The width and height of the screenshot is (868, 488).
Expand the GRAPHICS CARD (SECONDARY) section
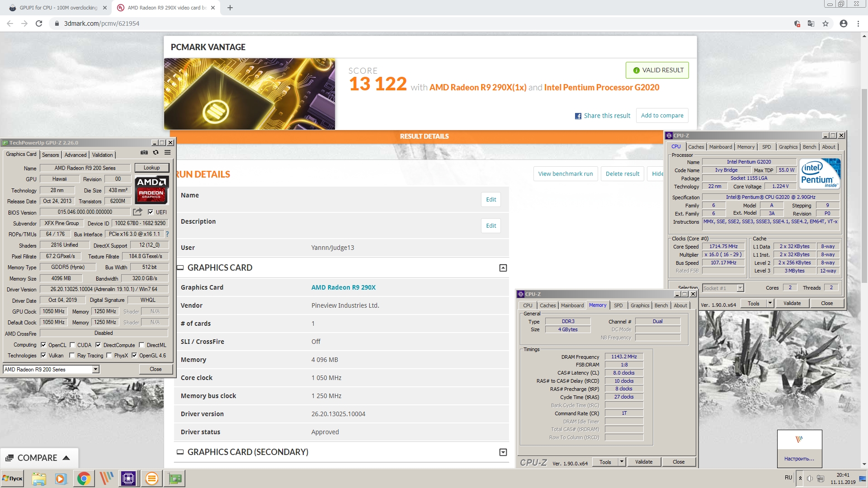[503, 452]
